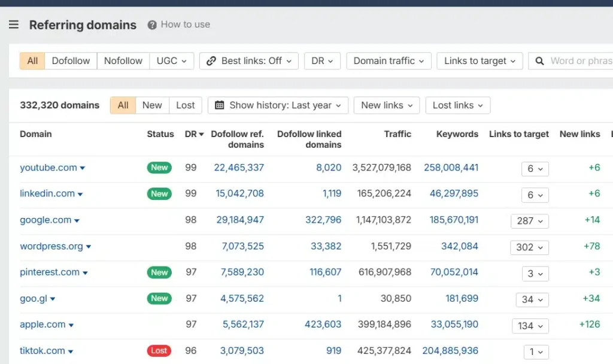Select the All link type filter
This screenshot has width=613, height=364.
point(32,61)
